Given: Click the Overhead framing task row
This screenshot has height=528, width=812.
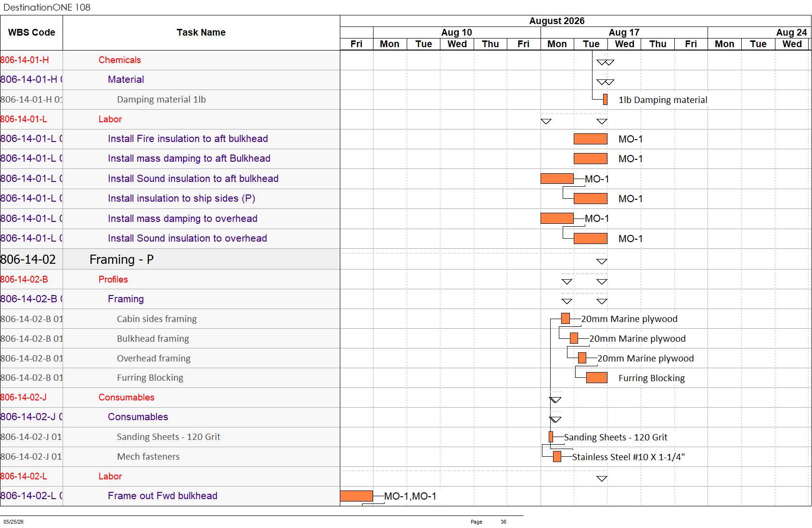Looking at the screenshot, I should click(170, 359).
